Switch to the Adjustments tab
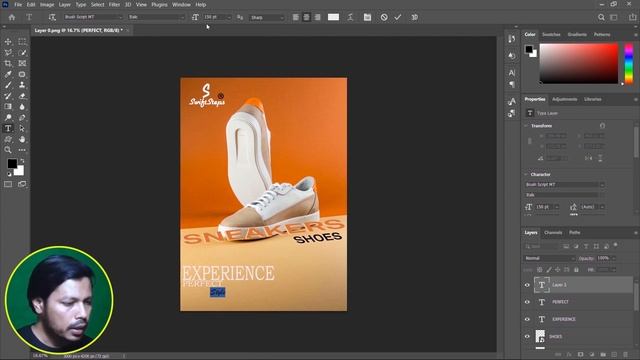 click(564, 99)
